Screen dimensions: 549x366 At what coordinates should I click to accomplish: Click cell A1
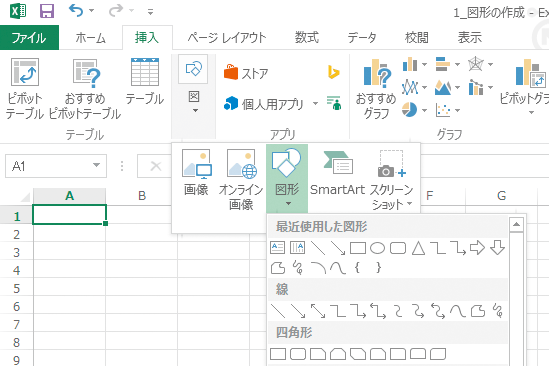click(x=70, y=214)
